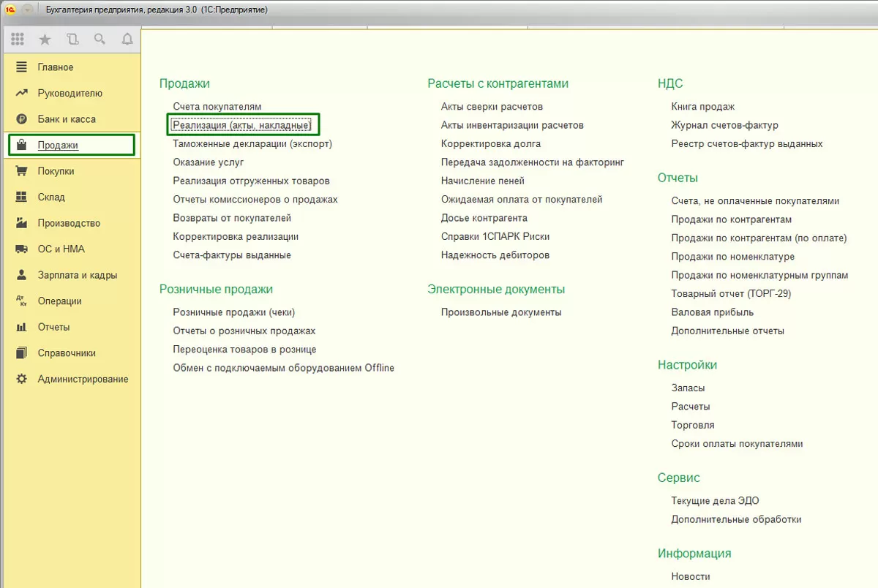Open Счета, не оплаченные покупателями report
Screen dimensions: 878x588
[755, 201]
